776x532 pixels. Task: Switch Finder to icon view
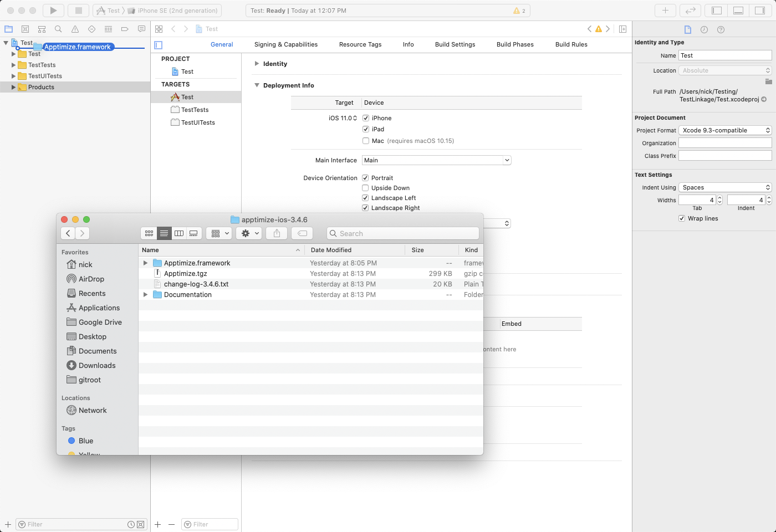coord(149,233)
